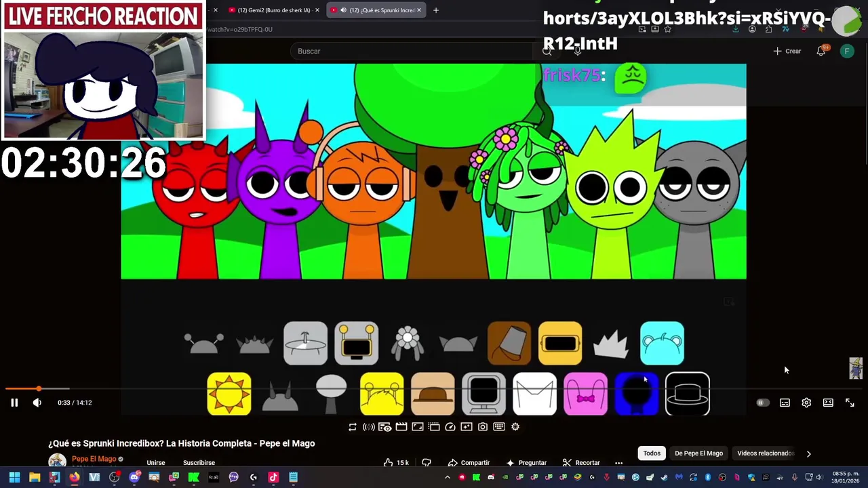868x488 pixels.
Task: Mute the video with the speaker icon
Action: 37,403
